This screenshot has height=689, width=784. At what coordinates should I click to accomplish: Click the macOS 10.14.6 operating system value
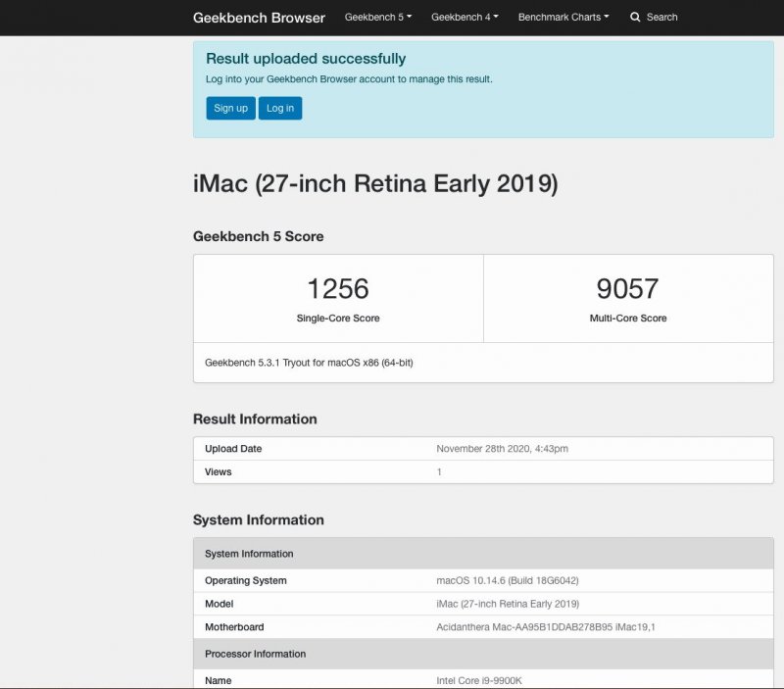[x=514, y=580]
